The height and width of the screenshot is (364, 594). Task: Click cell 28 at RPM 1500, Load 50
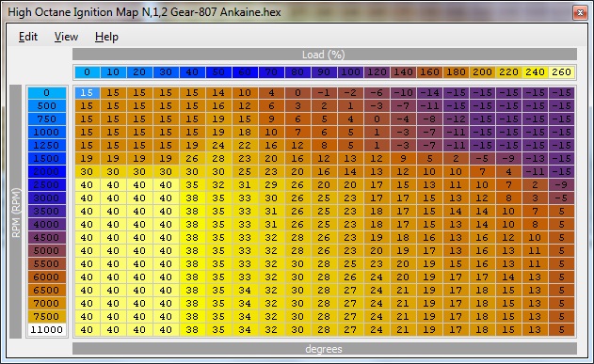218,159
